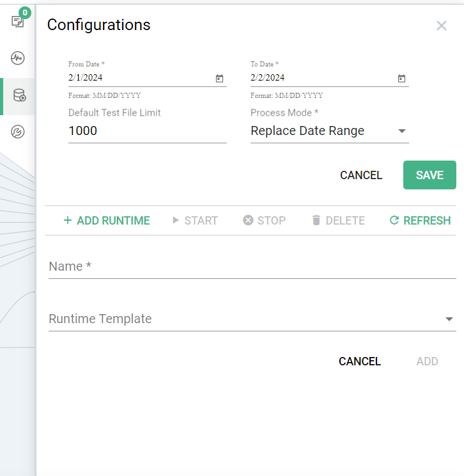Click the activity monitor pulse icon

point(18,58)
